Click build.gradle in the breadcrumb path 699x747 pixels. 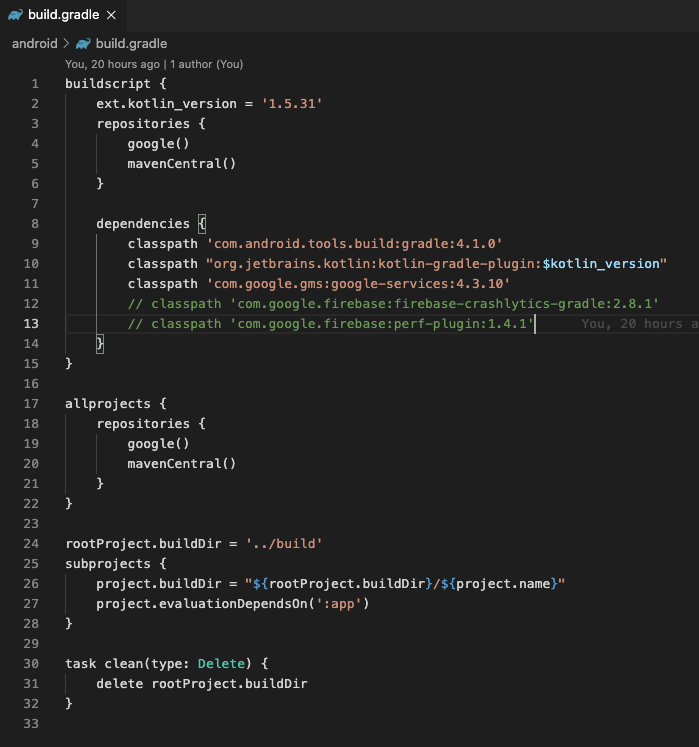131,44
